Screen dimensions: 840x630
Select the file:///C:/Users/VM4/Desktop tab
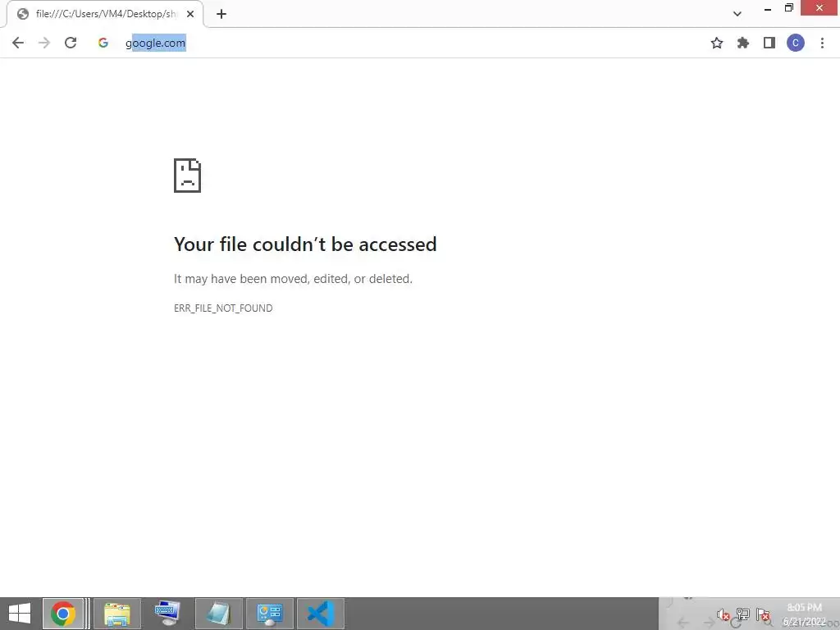(x=105, y=15)
